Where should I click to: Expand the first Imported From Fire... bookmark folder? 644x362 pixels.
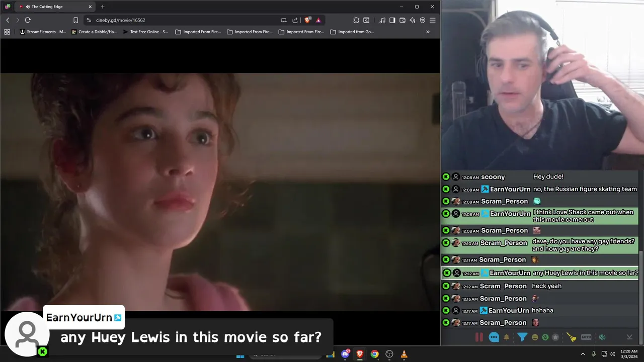coord(198,32)
